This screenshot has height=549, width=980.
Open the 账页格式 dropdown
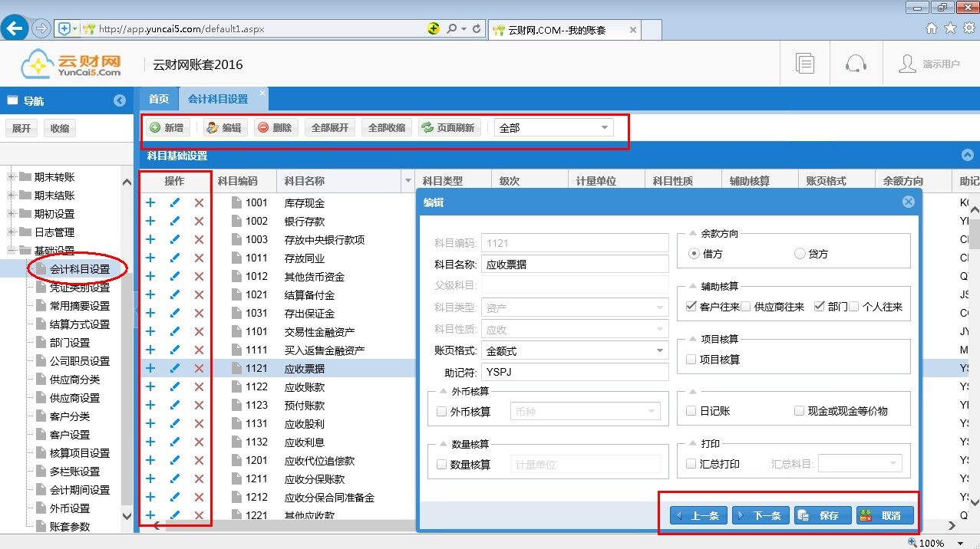[x=659, y=351]
